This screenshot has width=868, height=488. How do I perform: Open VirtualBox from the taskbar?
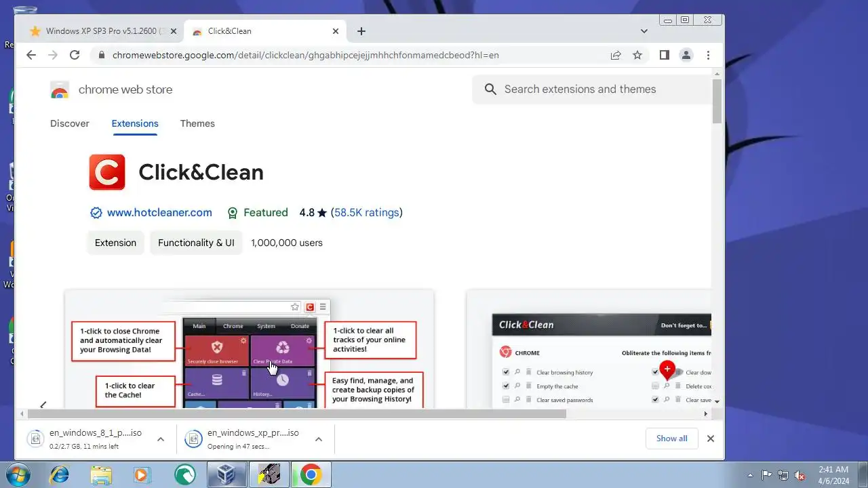coord(226,474)
